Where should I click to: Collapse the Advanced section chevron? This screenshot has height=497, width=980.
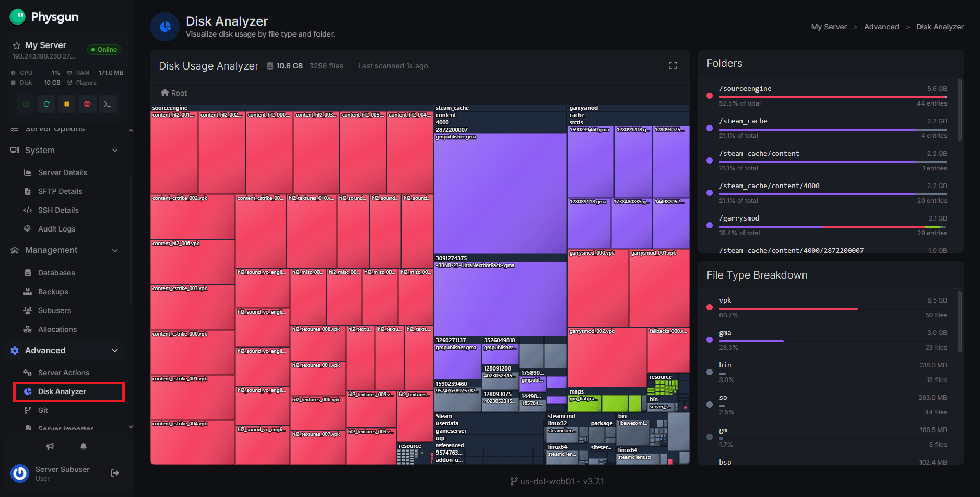[115, 351]
